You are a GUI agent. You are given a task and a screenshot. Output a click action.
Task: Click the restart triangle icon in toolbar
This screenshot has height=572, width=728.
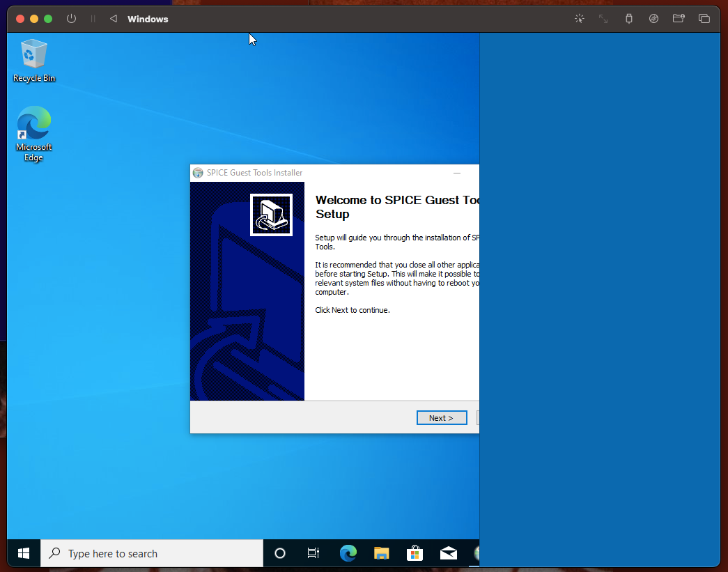(x=114, y=19)
